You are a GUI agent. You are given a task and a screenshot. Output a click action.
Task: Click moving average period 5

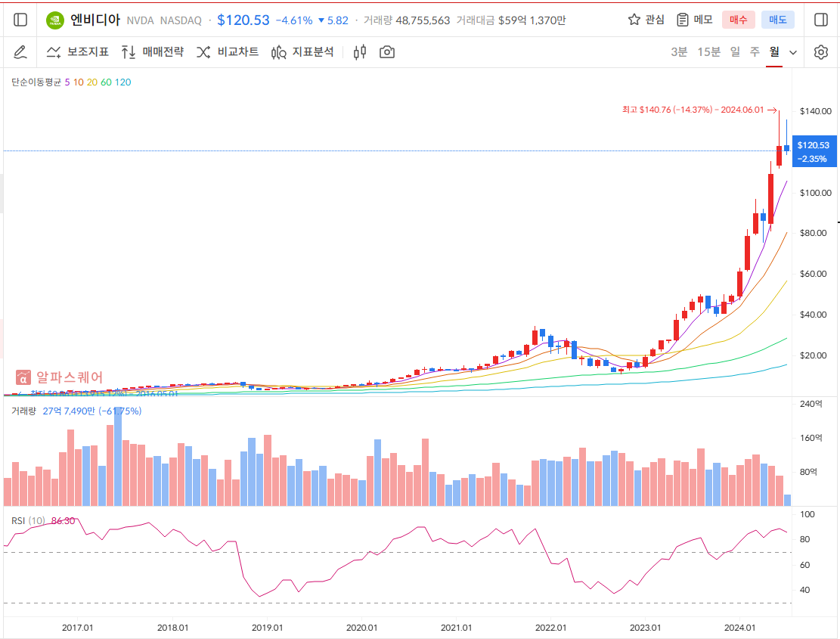(67, 82)
